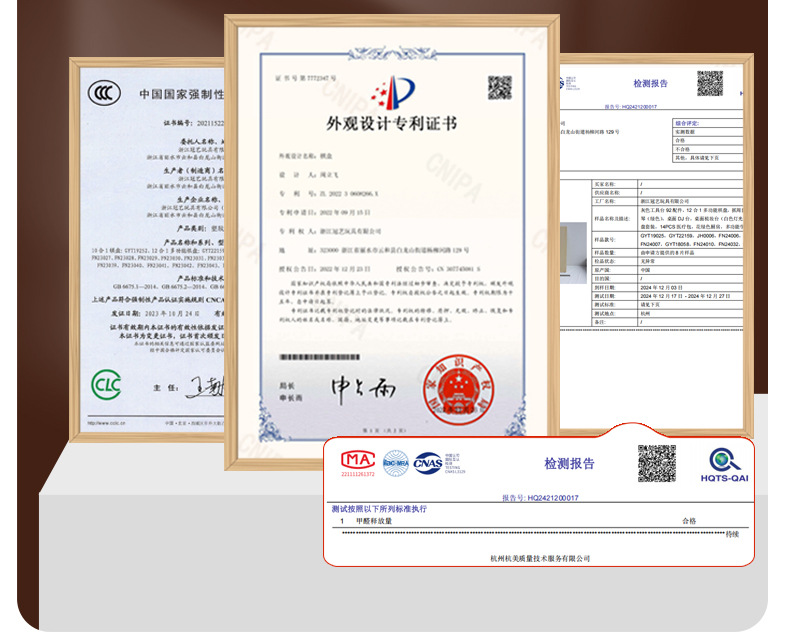Click the QR code on the patent certificate
Image resolution: width=790 pixels, height=643 pixels.
click(499, 88)
